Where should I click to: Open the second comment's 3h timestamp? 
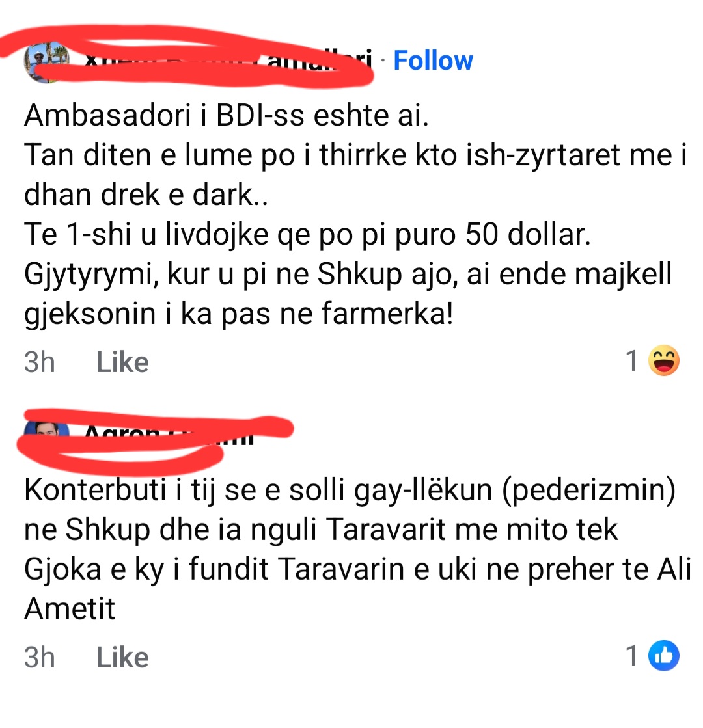[x=40, y=658]
